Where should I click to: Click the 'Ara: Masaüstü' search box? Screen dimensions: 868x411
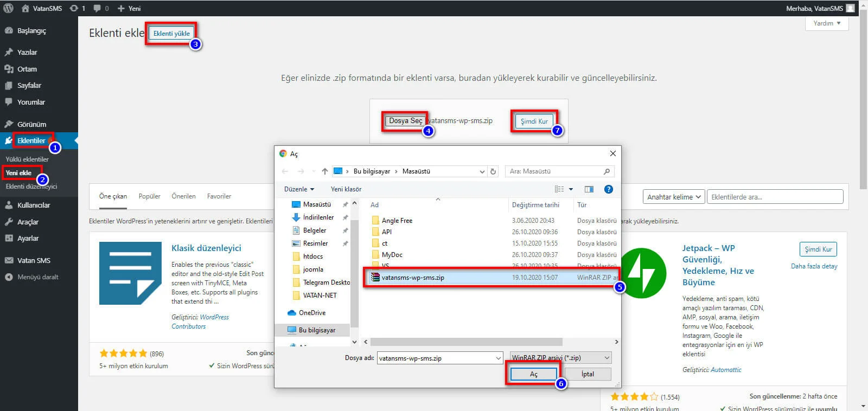tap(559, 171)
